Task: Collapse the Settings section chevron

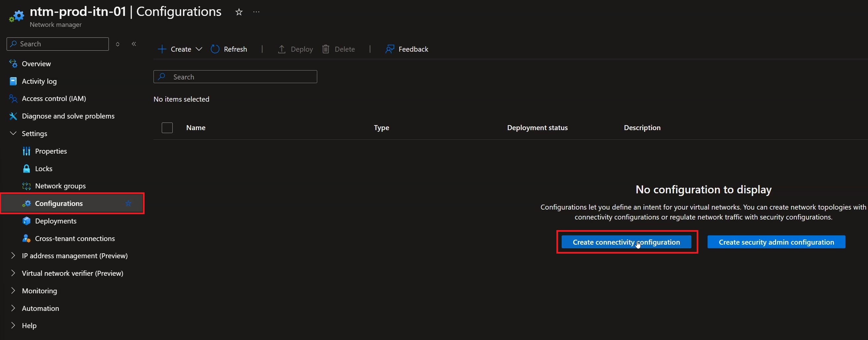Action: click(13, 133)
